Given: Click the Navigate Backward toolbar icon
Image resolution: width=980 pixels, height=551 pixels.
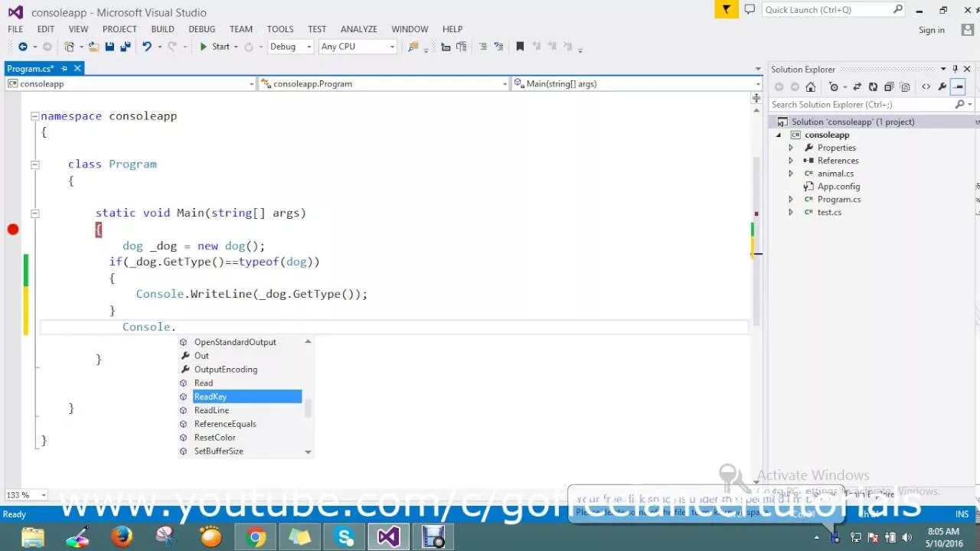Looking at the screenshot, I should 22,47.
